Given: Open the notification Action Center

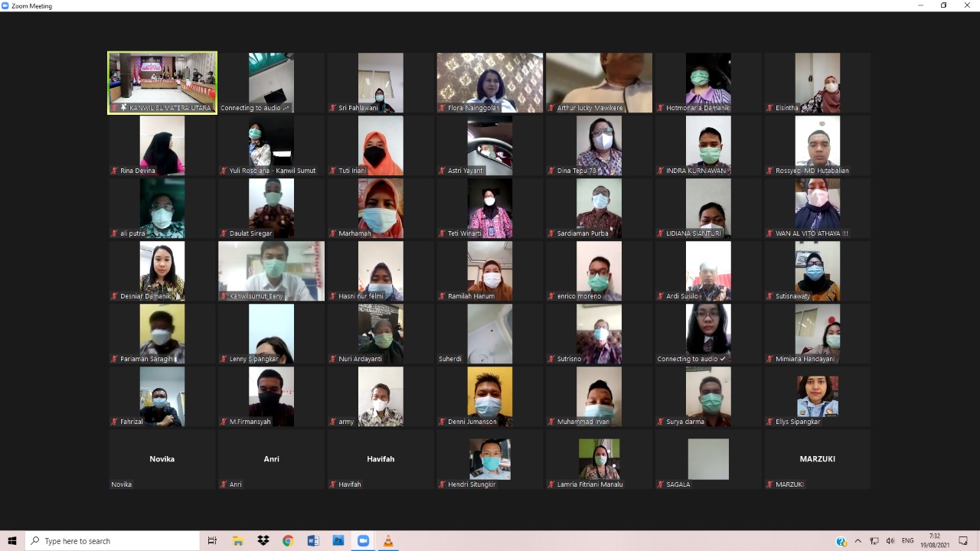Looking at the screenshot, I should coord(963,541).
